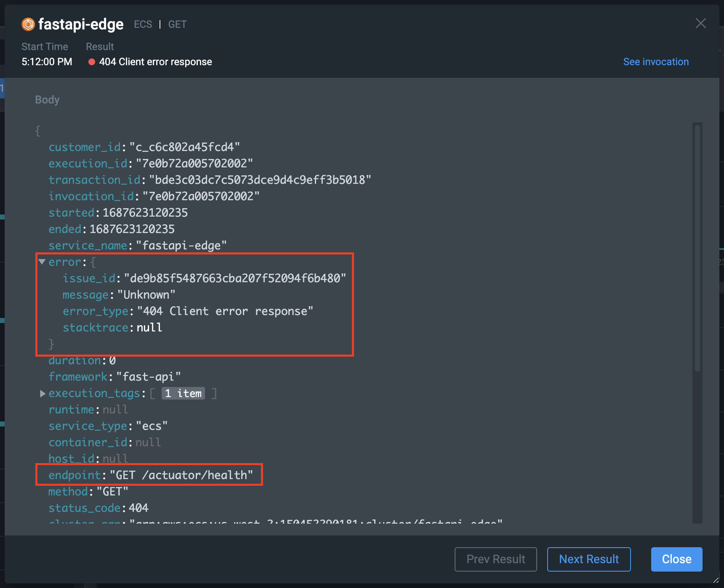The height and width of the screenshot is (588, 724).
Task: Click the highlighted endpoint 'GET /actuator/health' value
Action: (181, 475)
